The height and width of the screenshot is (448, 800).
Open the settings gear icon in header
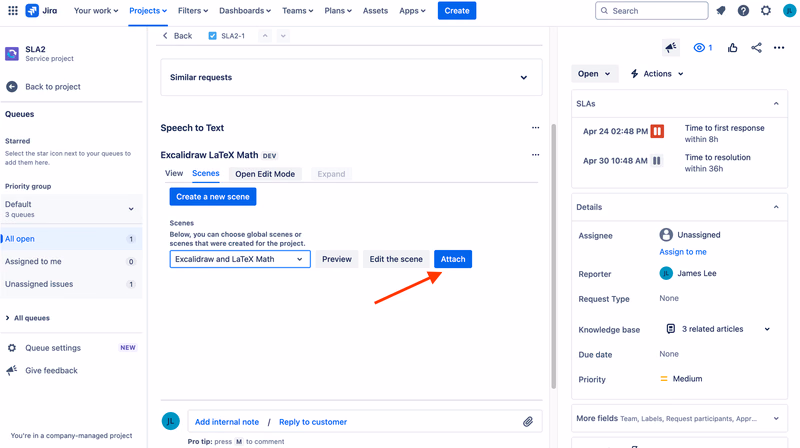[x=766, y=11]
